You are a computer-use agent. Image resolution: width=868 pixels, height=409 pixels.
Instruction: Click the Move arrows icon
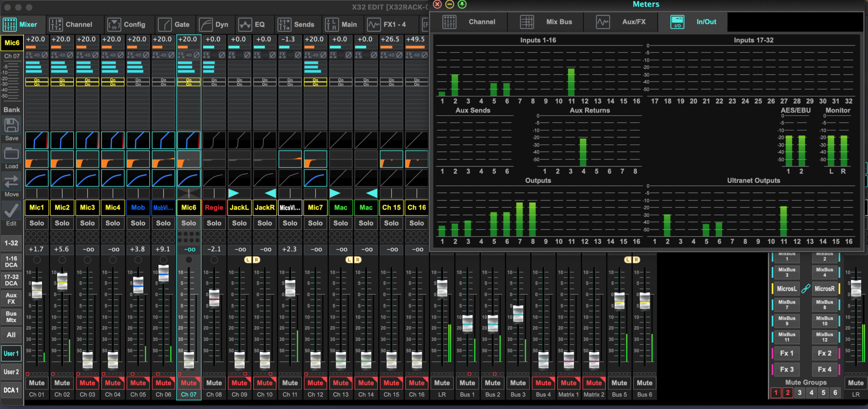tap(11, 182)
